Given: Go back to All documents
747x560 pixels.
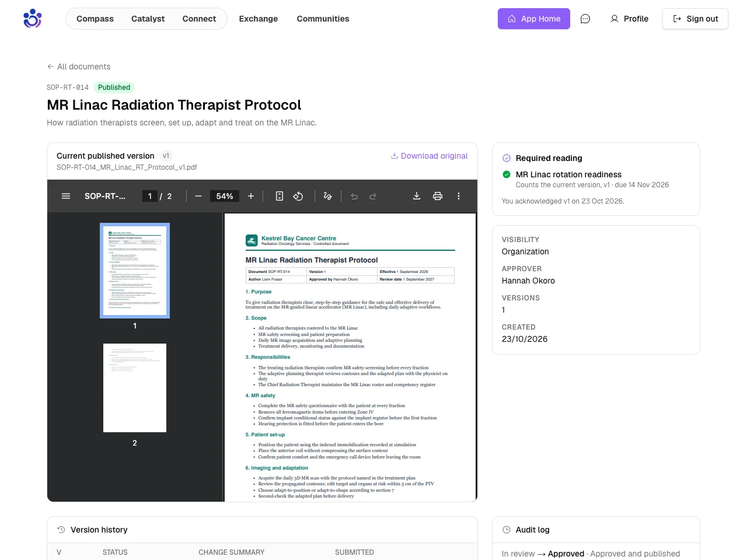Looking at the screenshot, I should point(79,66).
